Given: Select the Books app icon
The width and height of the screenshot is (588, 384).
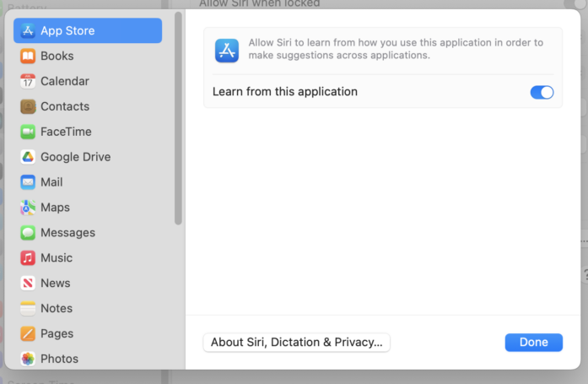Looking at the screenshot, I should (28, 56).
